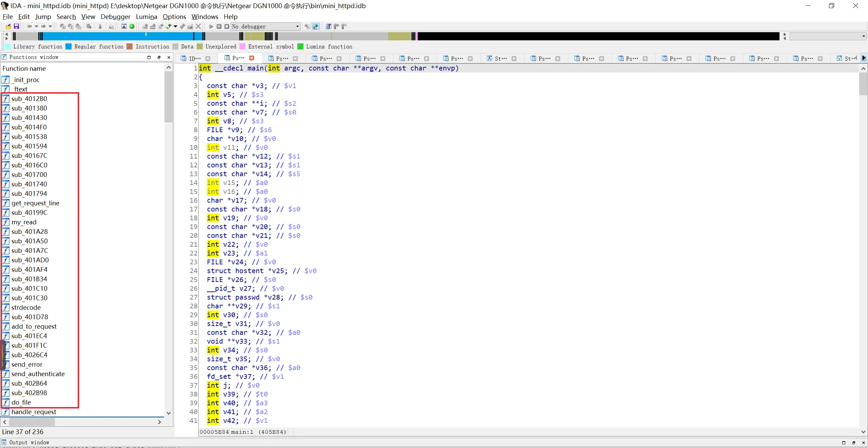
Task: Click the yellow marker in navigation band
Action: 146,34
